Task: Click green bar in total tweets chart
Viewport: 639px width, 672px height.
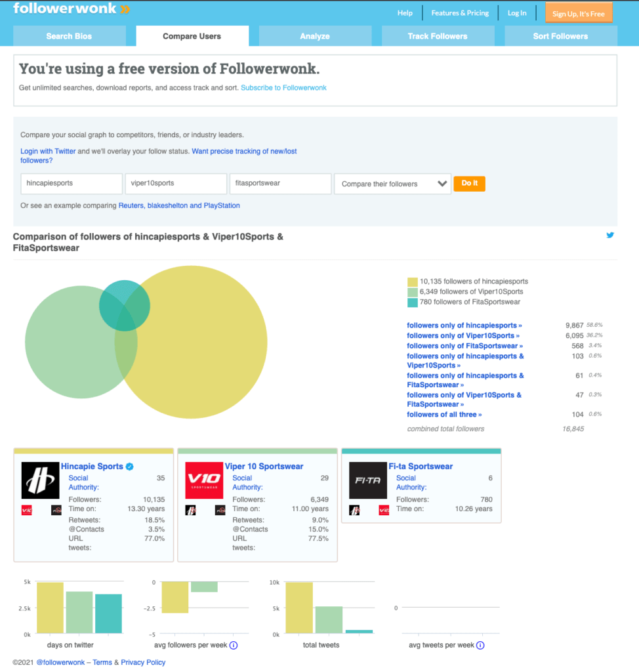Action: [x=329, y=619]
